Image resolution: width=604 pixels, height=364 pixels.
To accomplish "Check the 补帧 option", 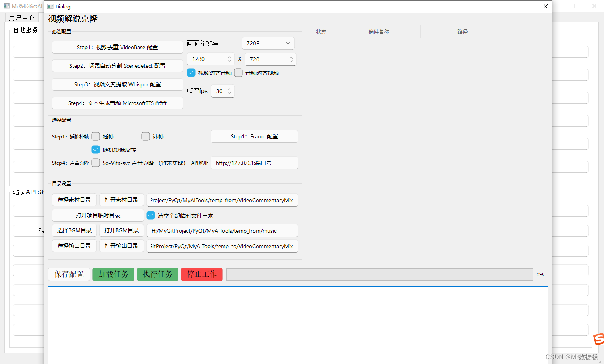I will (x=146, y=136).
